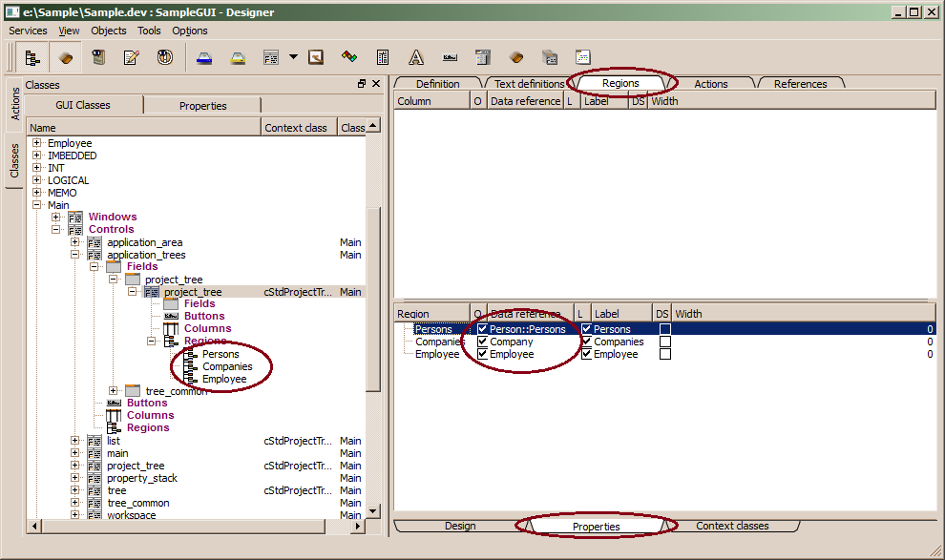This screenshot has height=560, width=945.
Task: Click the letter A font toolbar icon
Action: (x=416, y=57)
